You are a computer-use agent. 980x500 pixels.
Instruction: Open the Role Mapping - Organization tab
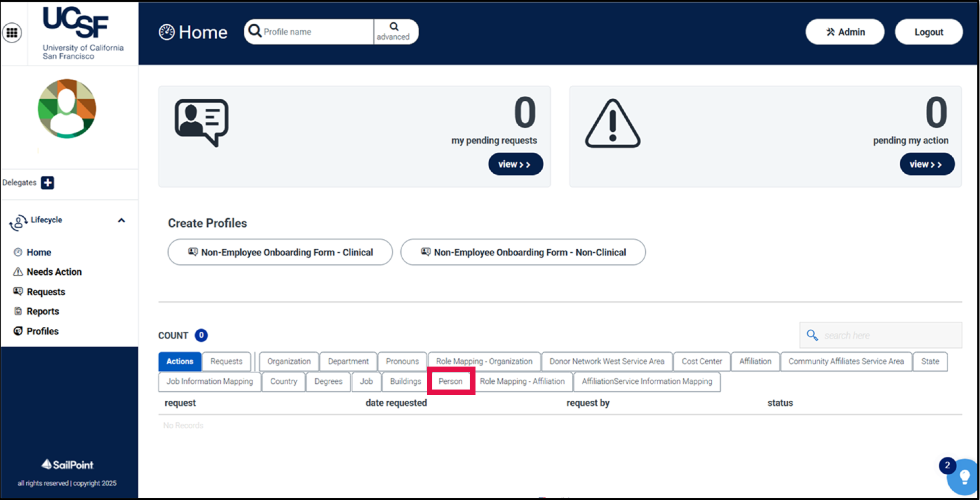(484, 361)
